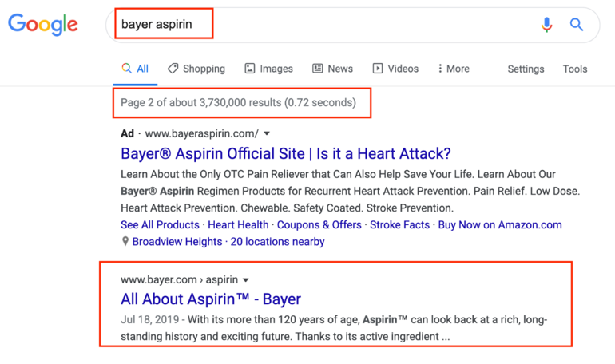Open the 'Heart Health' sitelink
Image resolution: width=615 pixels, height=364 pixels.
click(x=238, y=225)
